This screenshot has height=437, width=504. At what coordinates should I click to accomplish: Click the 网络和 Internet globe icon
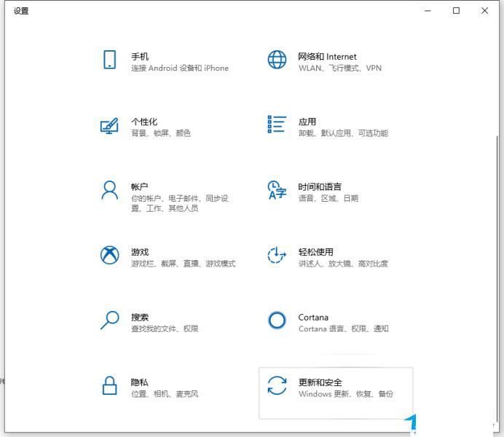tap(277, 60)
